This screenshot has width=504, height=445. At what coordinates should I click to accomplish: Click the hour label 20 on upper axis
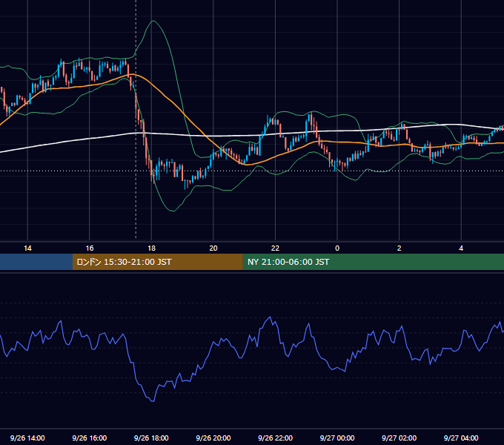213,248
